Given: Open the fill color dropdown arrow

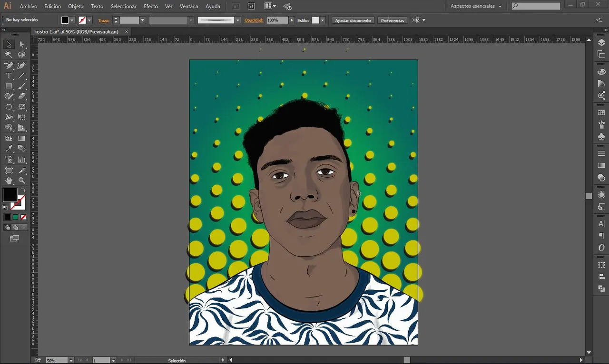Looking at the screenshot, I should point(72,20).
